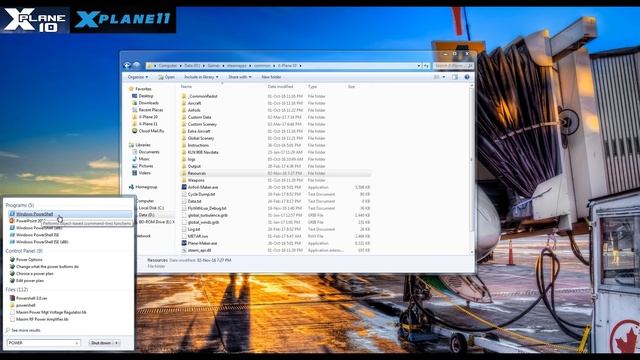Open Windows PowerShell in Start menu results

[69, 214]
